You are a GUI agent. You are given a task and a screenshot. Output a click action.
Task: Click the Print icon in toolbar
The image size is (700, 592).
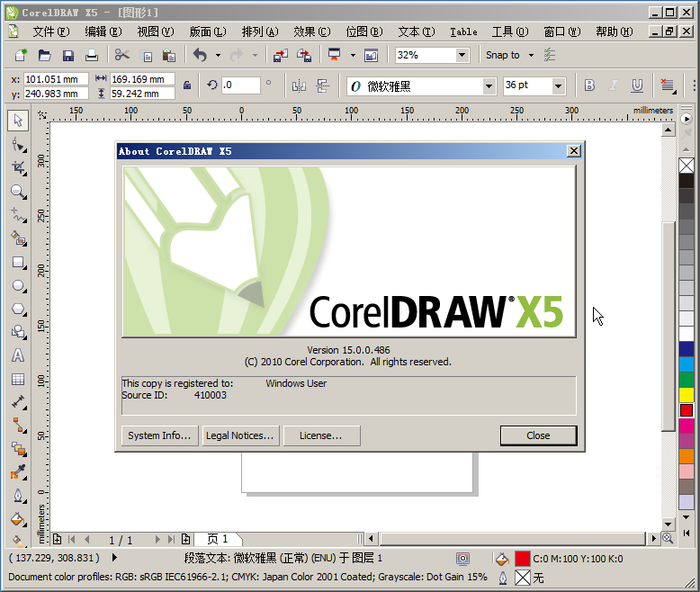coord(91,56)
